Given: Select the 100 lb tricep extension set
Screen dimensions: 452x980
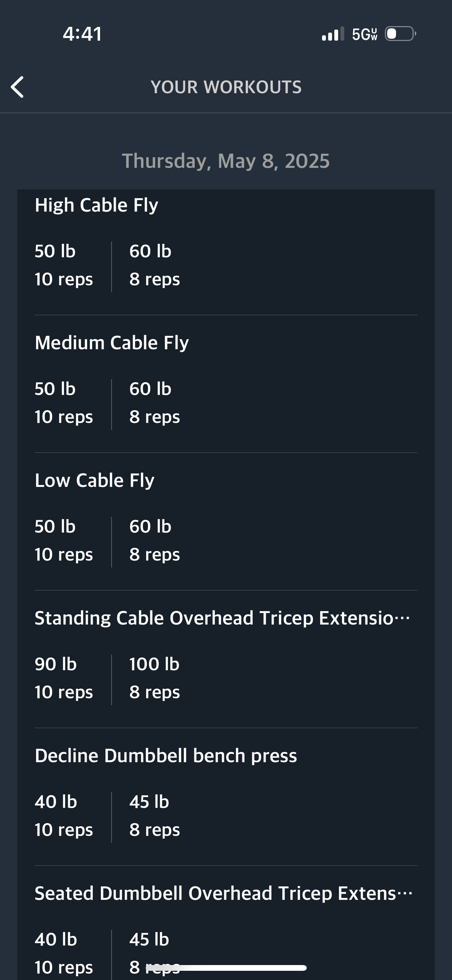Looking at the screenshot, I should (x=155, y=678).
